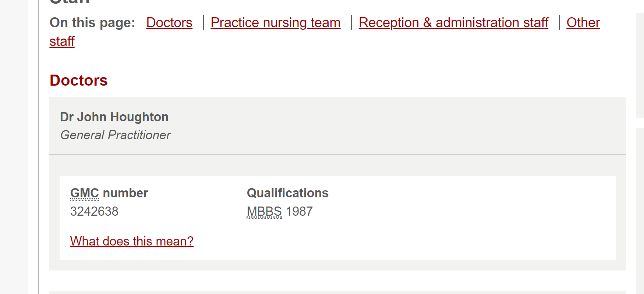Follow the Other staff anchor link

coord(583,23)
